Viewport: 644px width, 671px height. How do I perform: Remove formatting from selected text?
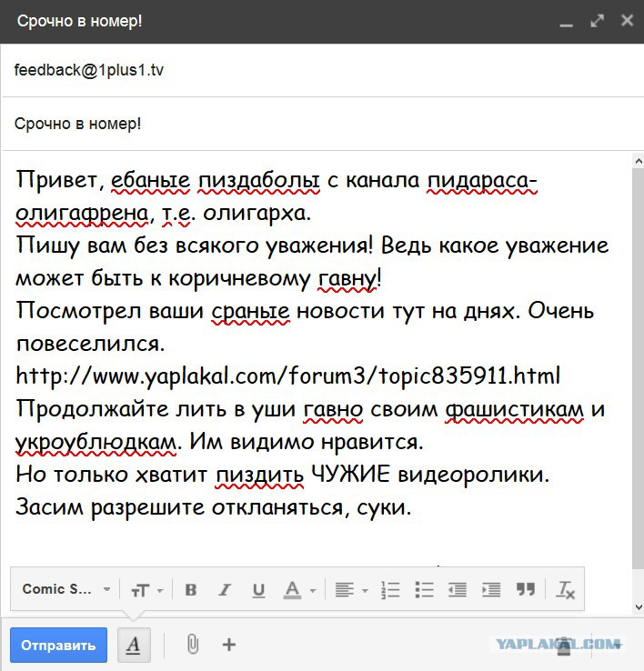565,590
